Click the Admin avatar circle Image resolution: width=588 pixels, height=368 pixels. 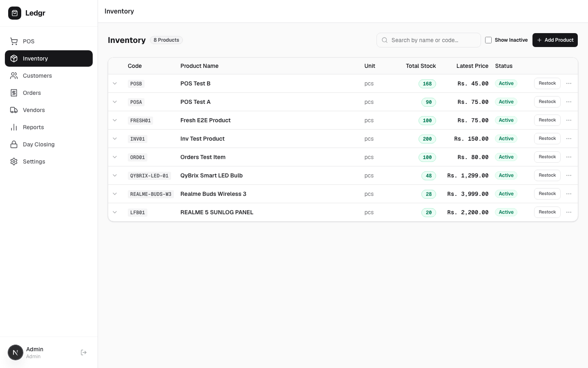(x=16, y=352)
